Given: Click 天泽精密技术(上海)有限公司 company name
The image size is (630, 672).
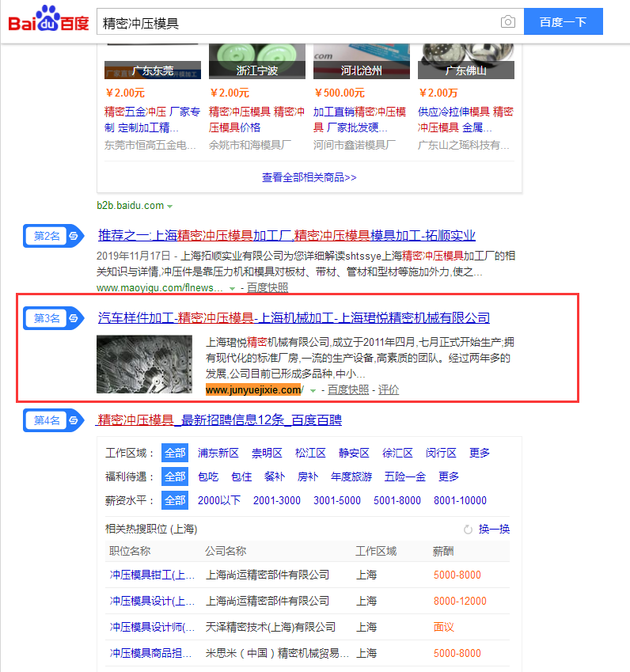Looking at the screenshot, I should pyautogui.click(x=271, y=627).
